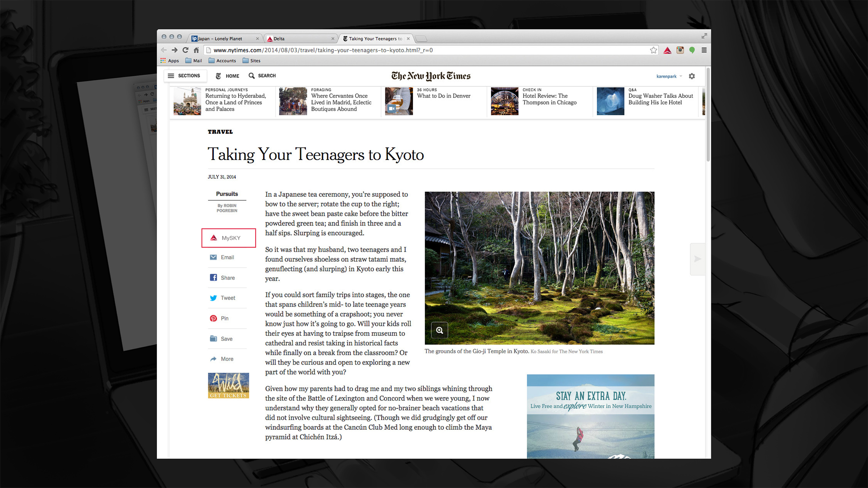Expand More sharing options

(x=226, y=359)
